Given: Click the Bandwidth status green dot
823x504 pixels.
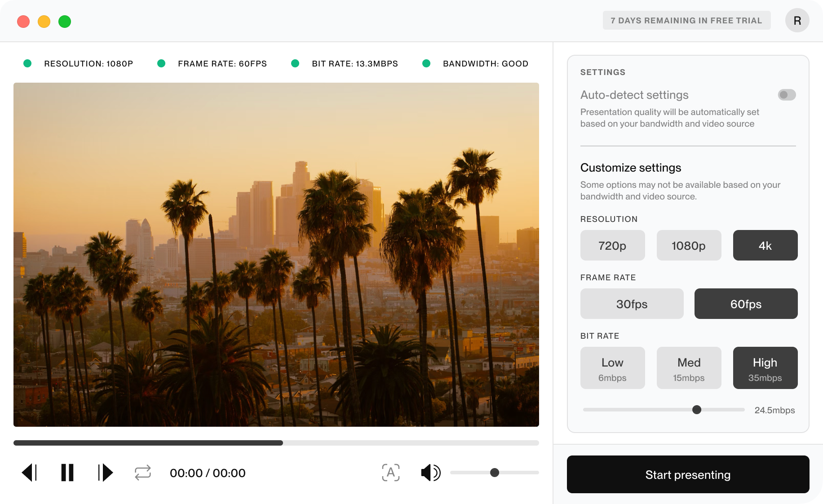Looking at the screenshot, I should (426, 63).
